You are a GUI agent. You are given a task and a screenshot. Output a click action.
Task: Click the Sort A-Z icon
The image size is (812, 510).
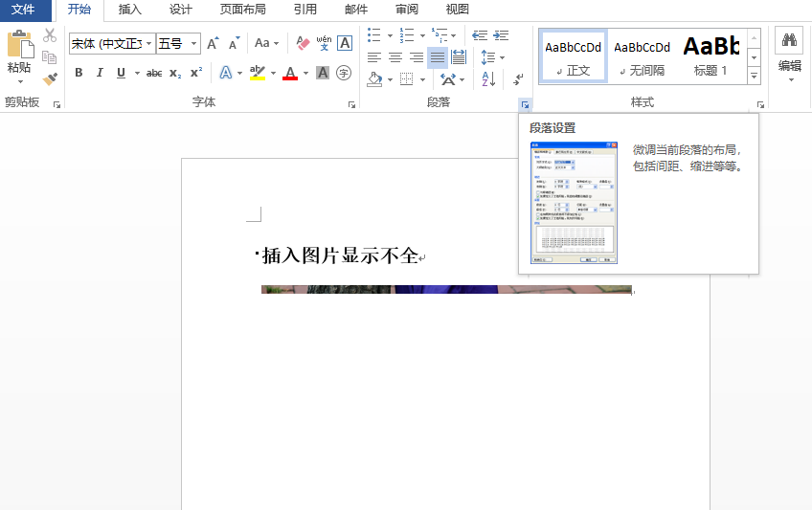point(488,79)
